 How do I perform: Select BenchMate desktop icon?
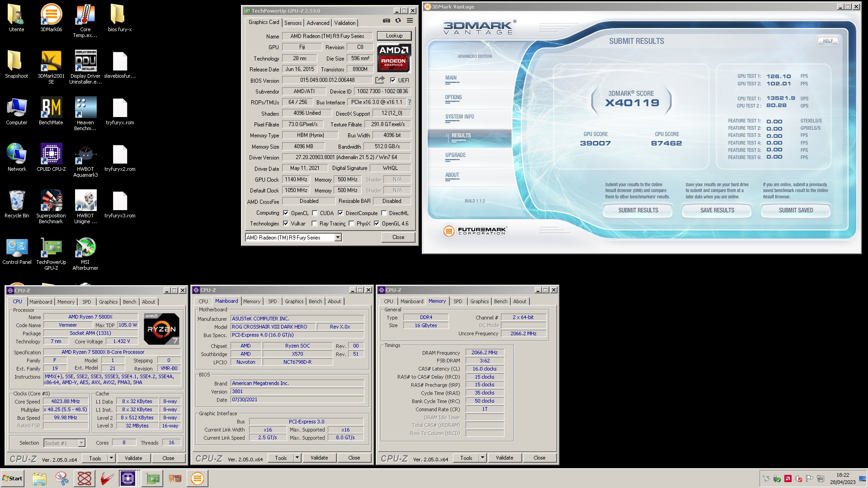point(51,111)
